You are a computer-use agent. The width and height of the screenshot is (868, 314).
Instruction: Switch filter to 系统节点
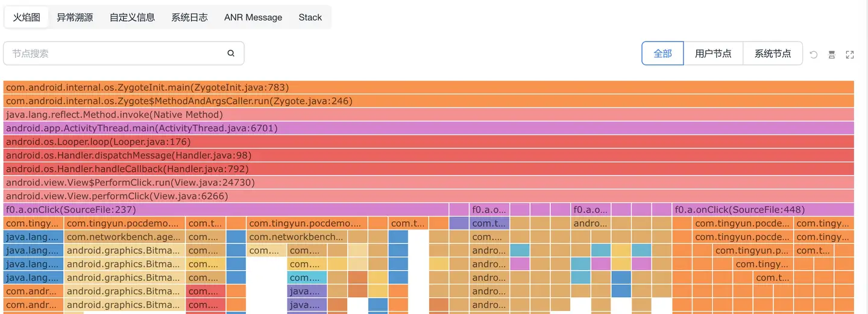click(x=773, y=54)
